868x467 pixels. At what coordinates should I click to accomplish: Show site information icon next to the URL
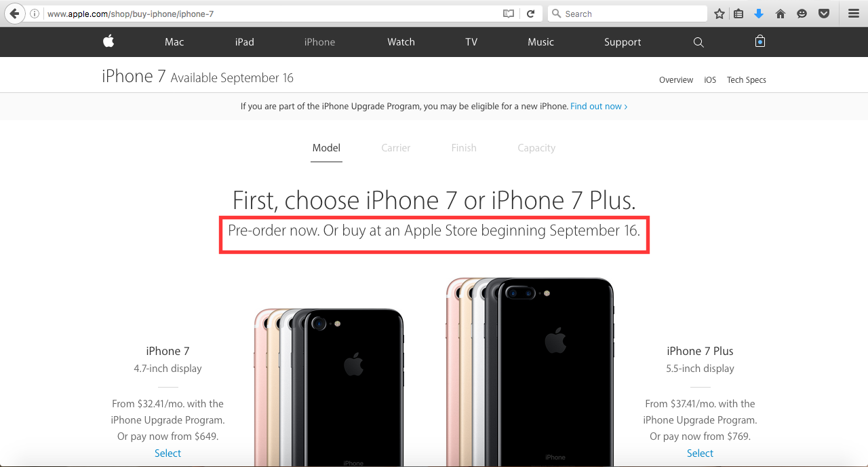click(x=35, y=14)
